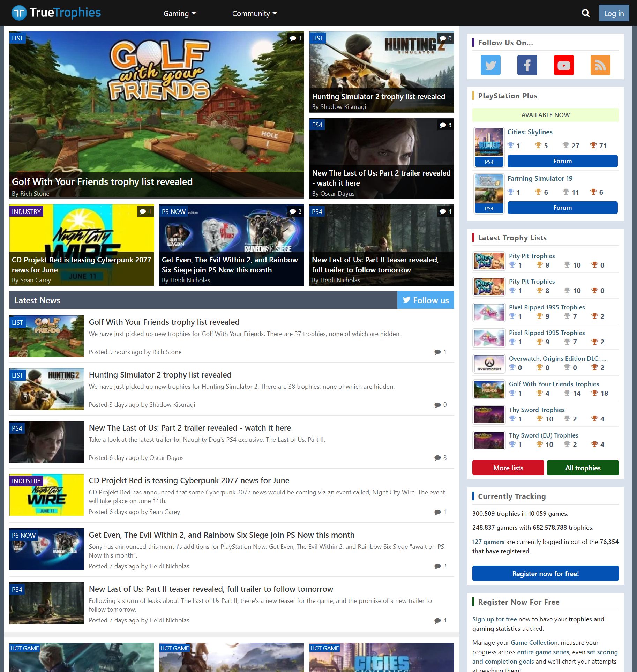Viewport: 637px width, 672px height.
Task: Click the Log in button
Action: tap(614, 13)
